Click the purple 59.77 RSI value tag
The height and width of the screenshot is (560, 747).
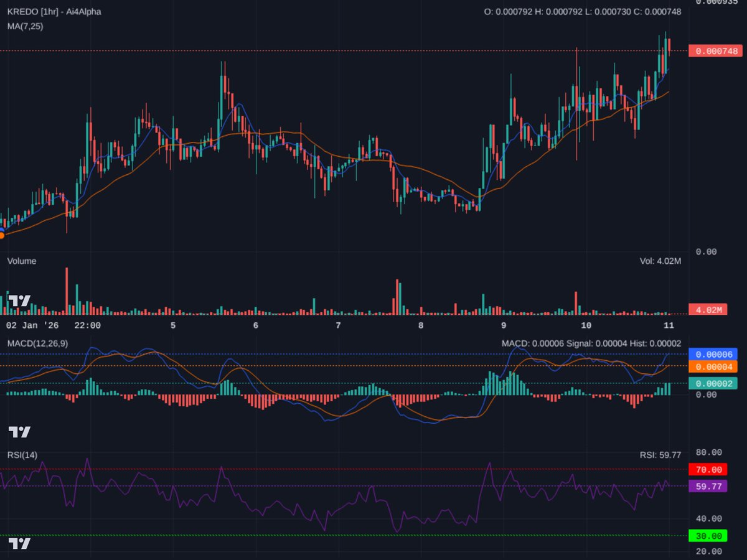point(708,486)
